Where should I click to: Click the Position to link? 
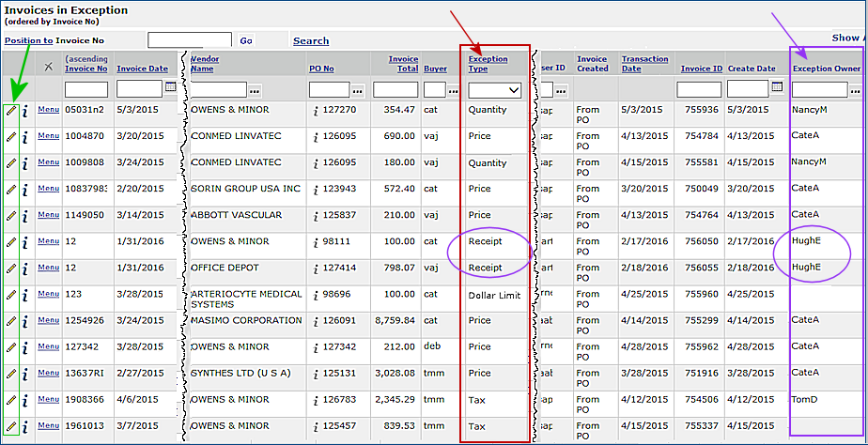pos(28,40)
